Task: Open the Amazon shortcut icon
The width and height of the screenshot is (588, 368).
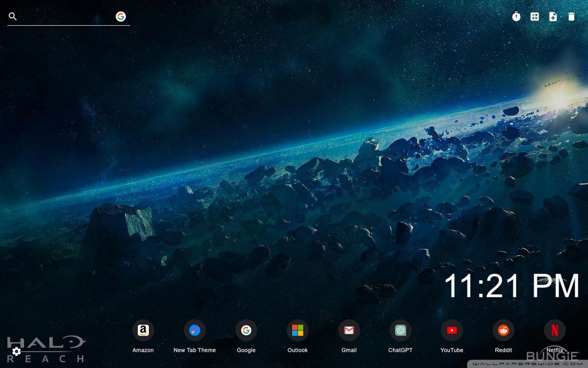Action: 143,330
